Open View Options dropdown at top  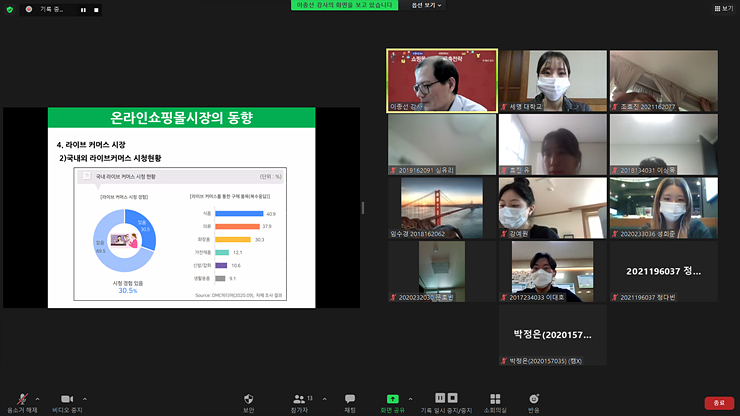[x=426, y=5]
